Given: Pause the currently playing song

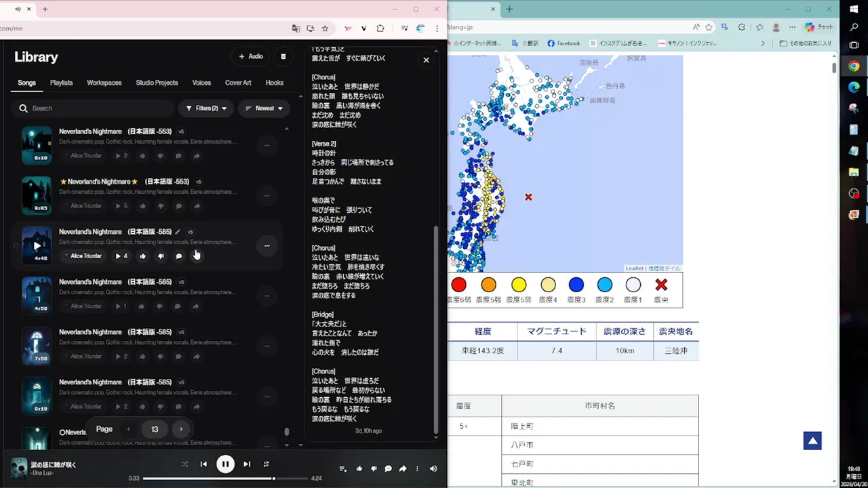Looking at the screenshot, I should click(225, 464).
